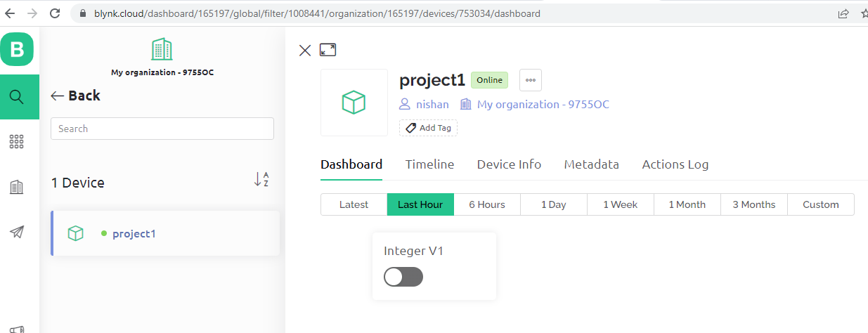Open the paper plane sidebar icon

[17, 232]
